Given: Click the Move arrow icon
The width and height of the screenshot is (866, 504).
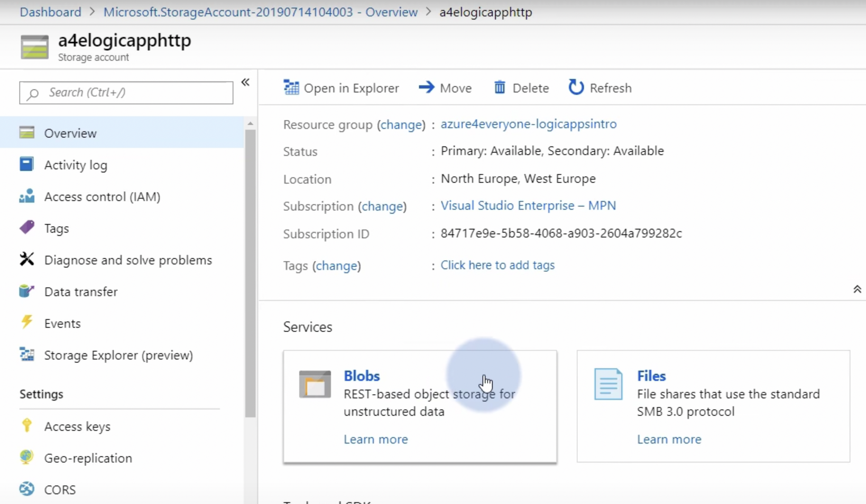Looking at the screenshot, I should [427, 87].
